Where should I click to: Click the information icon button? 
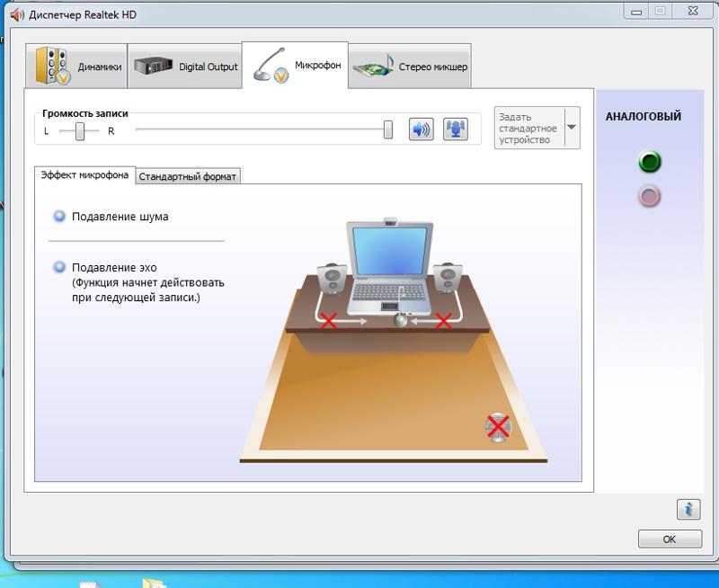[688, 509]
